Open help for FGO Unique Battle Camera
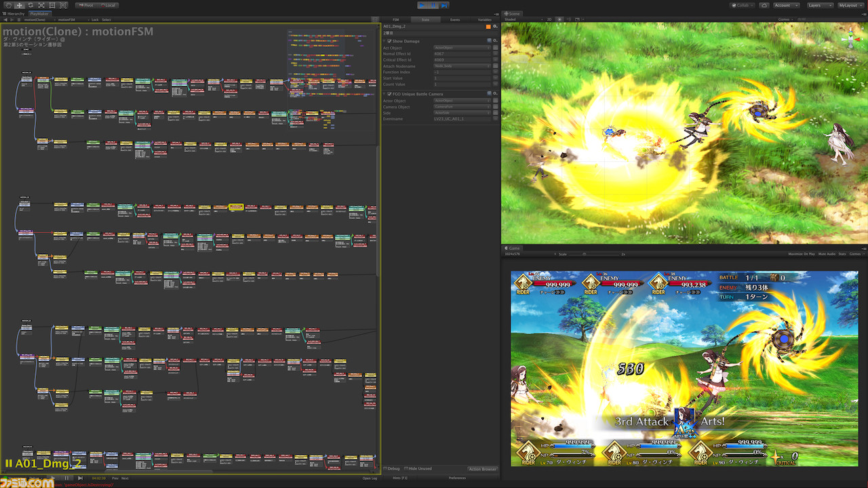The width and height of the screenshot is (868, 488). pos(489,94)
